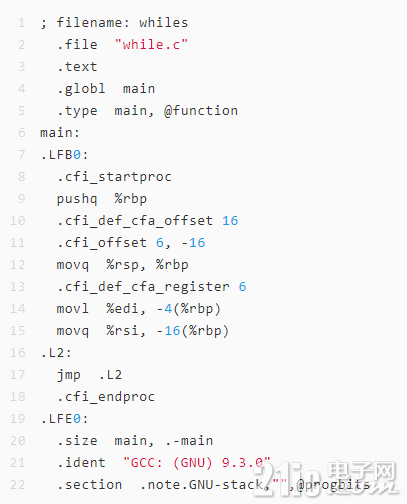The image size is (407, 504).
Task: Click line number 1 in gutter
Action: click(21, 23)
